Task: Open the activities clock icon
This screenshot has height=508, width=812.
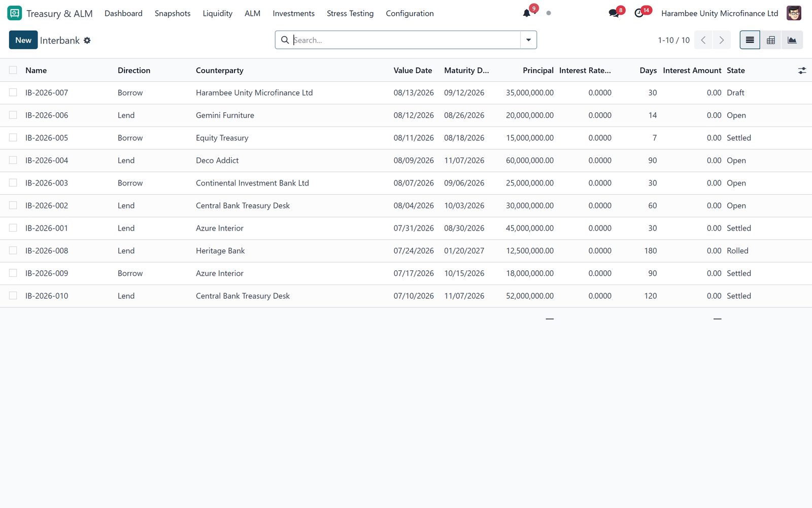Action: click(639, 13)
